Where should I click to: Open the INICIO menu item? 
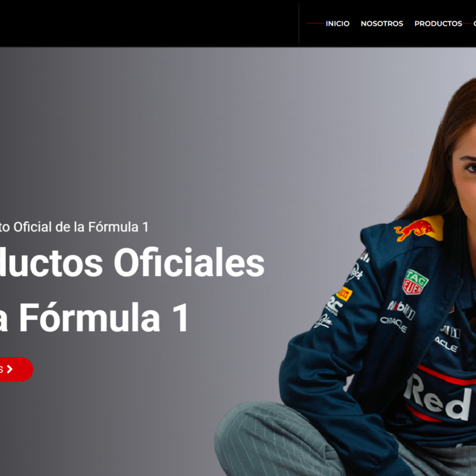pos(337,23)
